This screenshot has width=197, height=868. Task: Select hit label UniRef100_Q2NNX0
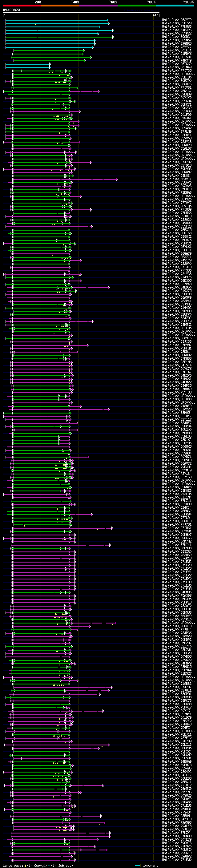(177, 487)
